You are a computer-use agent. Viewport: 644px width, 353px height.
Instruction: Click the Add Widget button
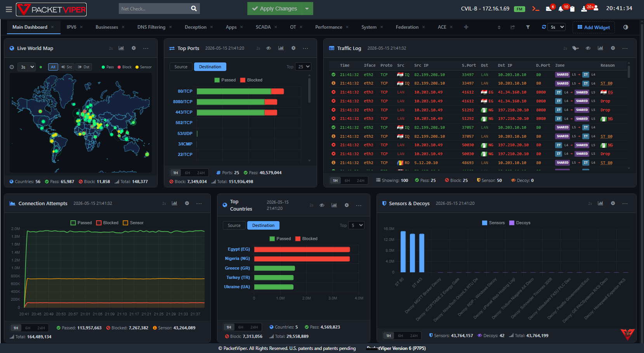(x=594, y=27)
